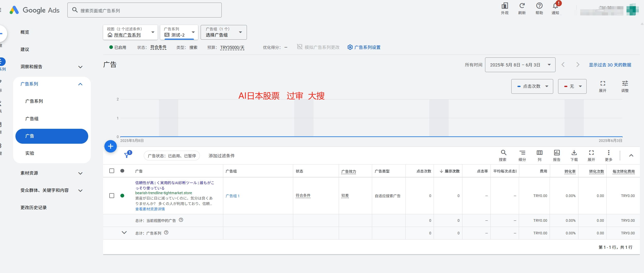Open the 无 second metric dropdown
This screenshot has width=644, height=273.
click(x=572, y=86)
